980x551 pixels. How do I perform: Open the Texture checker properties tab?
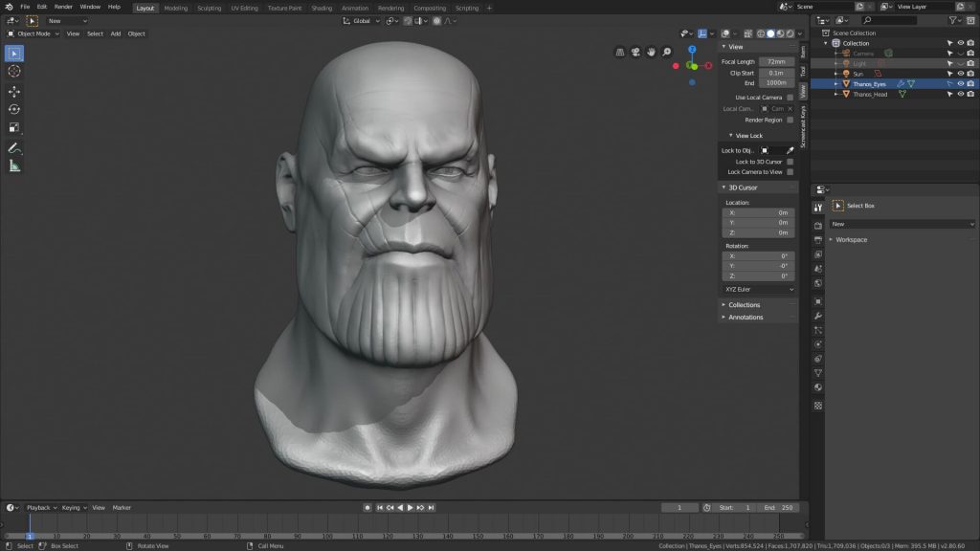[x=818, y=406]
